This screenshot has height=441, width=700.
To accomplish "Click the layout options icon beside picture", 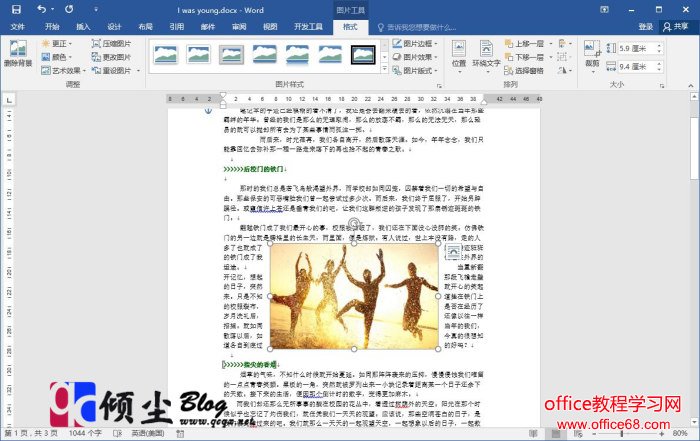I will click(x=453, y=252).
